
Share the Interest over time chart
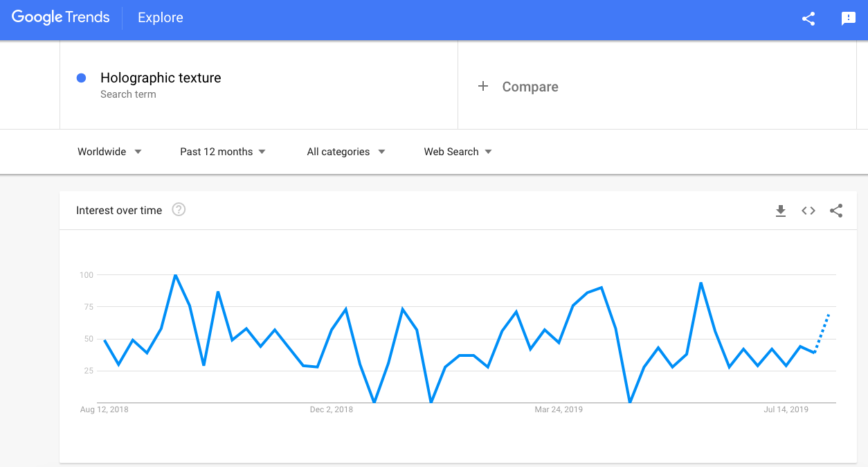pos(836,211)
